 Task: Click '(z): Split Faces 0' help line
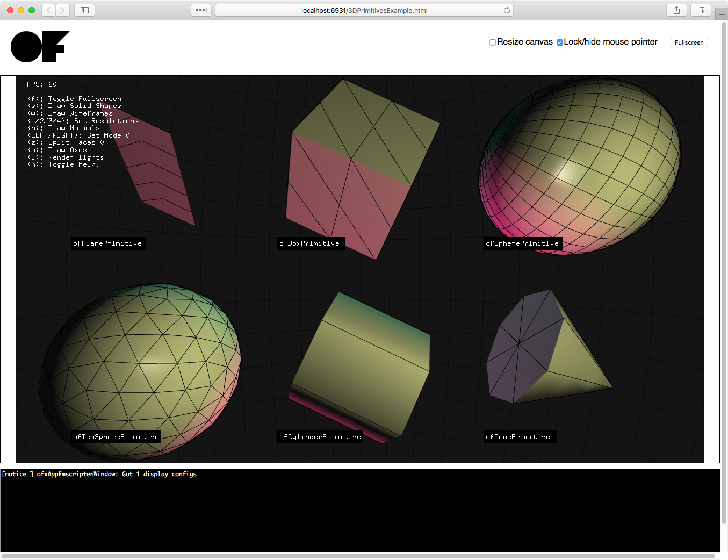pos(66,142)
